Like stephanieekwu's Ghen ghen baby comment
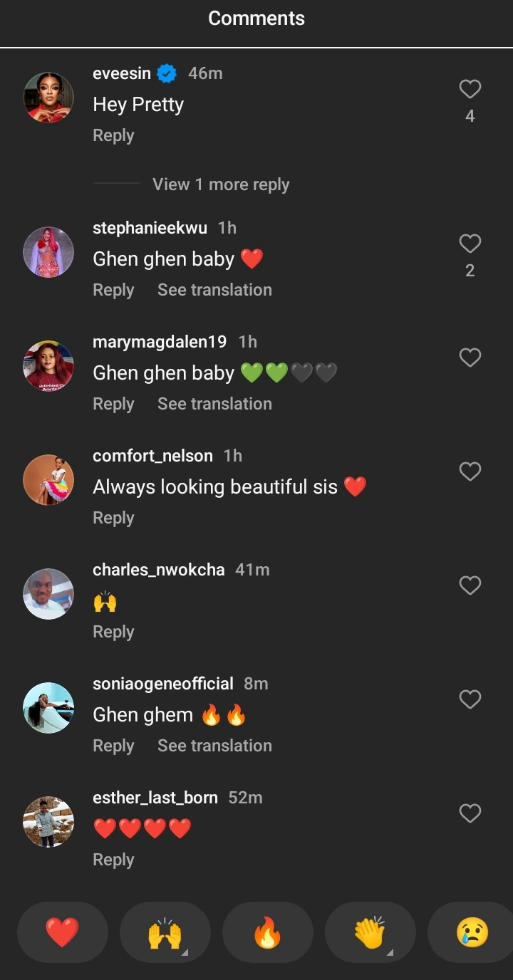Image resolution: width=513 pixels, height=980 pixels. [x=470, y=244]
